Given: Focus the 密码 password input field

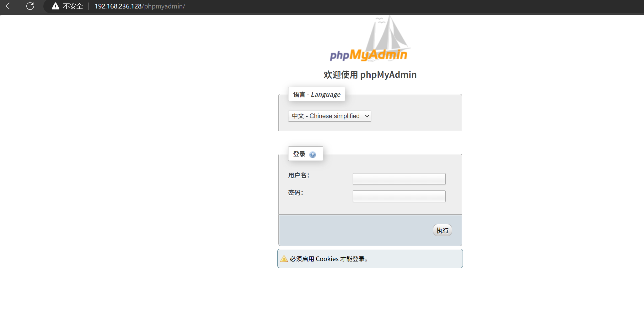Looking at the screenshot, I should pyautogui.click(x=399, y=196).
